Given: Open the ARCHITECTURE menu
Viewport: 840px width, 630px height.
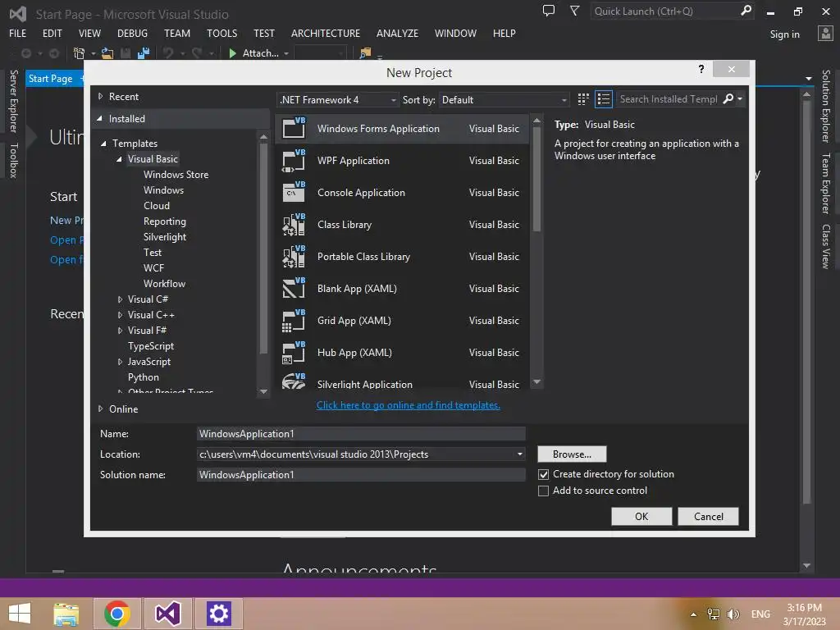Looking at the screenshot, I should pos(326,33).
